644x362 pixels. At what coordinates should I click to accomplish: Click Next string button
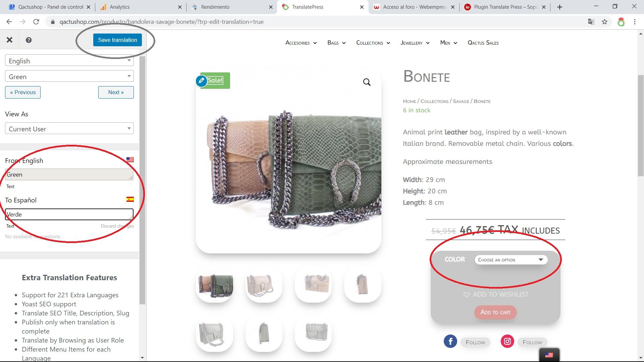[116, 92]
